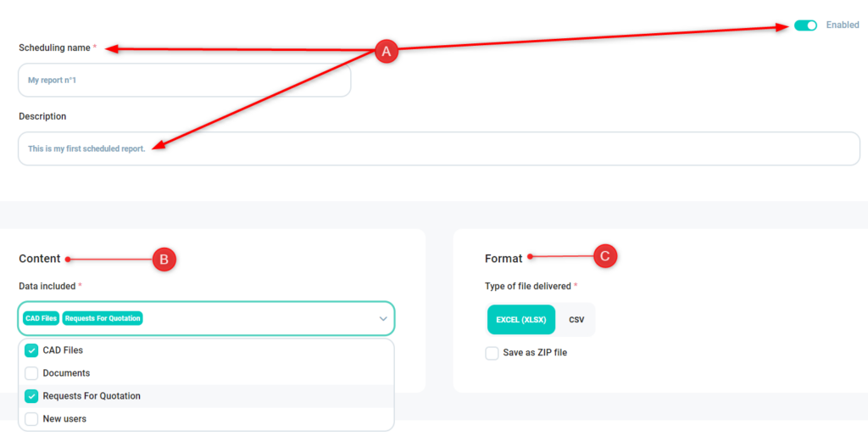The image size is (868, 442).
Task: Click the red C annotation marker
Action: [605, 255]
